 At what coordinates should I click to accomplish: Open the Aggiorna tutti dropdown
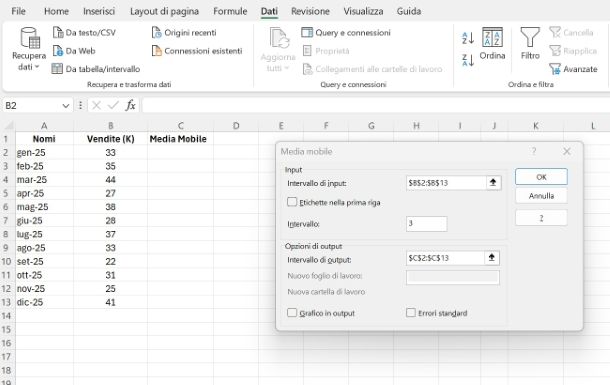tap(278, 49)
